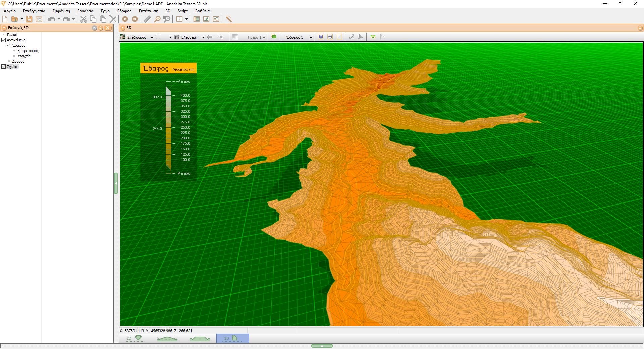The image size is (644, 349).
Task: Click the elevation color scale bar
Action: pos(168,127)
